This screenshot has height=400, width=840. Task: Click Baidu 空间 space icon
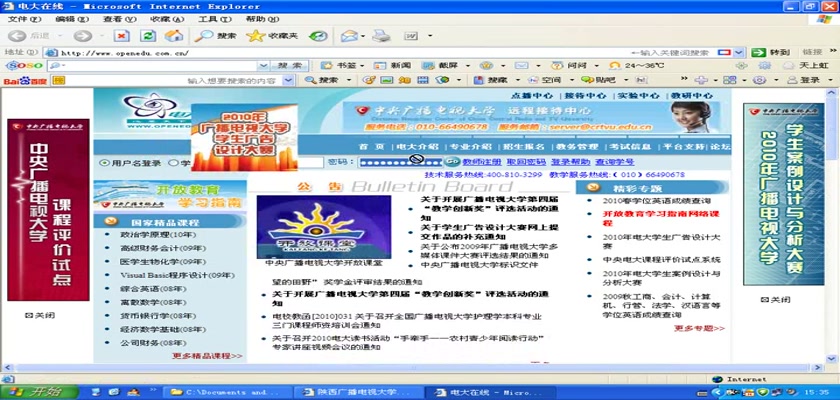click(x=545, y=80)
